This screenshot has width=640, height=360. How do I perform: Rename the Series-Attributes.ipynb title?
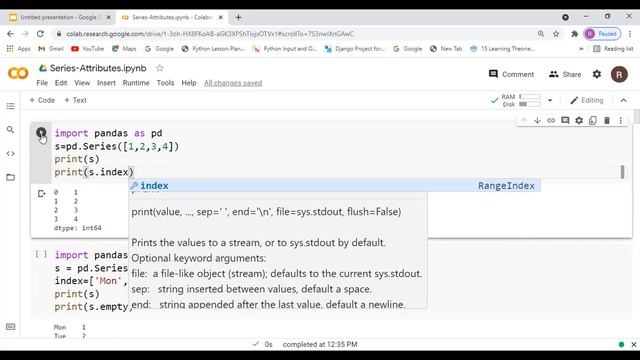(x=98, y=68)
